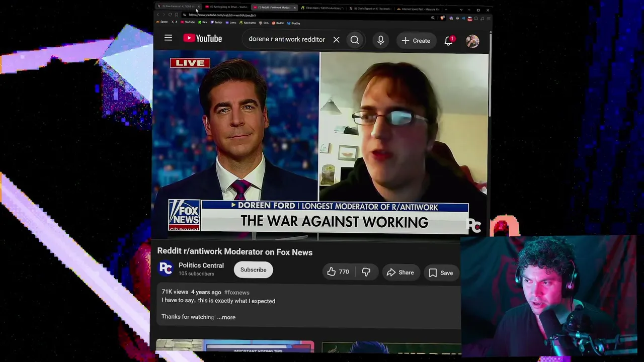644x362 pixels.
Task: Switch to Ethan Klein tab
Action: click(x=322, y=8)
